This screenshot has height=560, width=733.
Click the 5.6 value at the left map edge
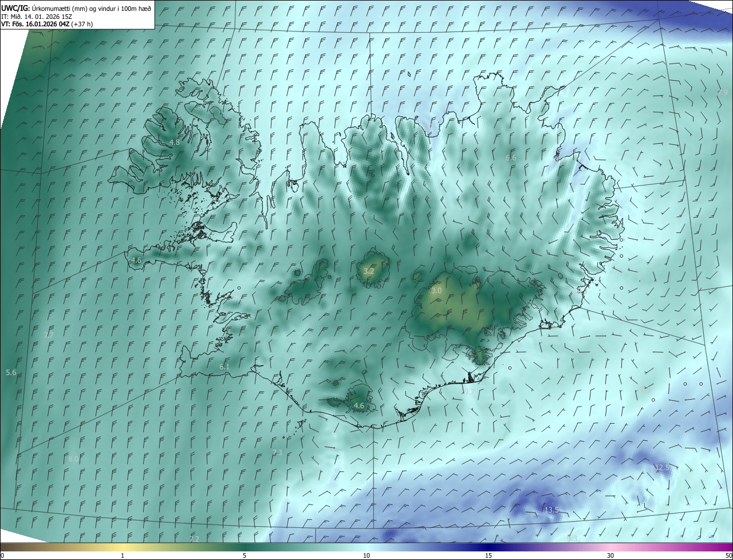coord(11,373)
